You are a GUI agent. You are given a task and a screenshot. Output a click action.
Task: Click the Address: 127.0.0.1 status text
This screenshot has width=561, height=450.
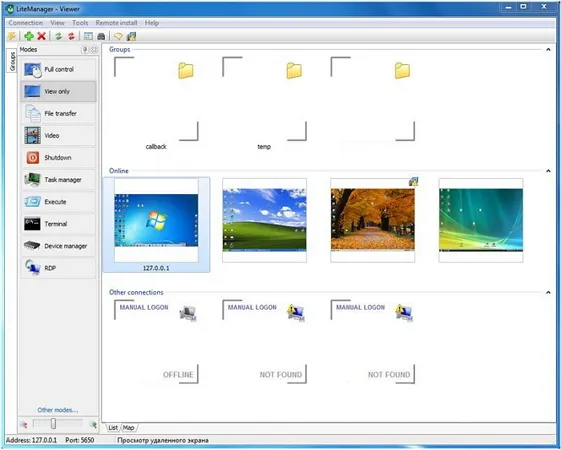point(31,440)
